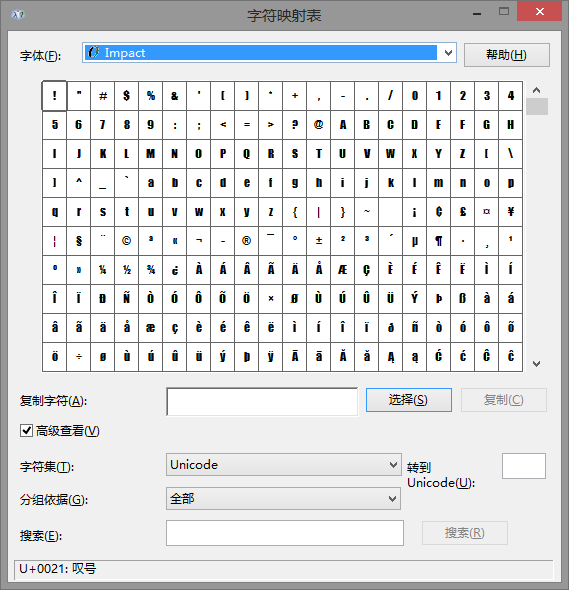The width and height of the screenshot is (569, 590).
Task: Select the pound sterling £ character cell
Action: pos(463,211)
